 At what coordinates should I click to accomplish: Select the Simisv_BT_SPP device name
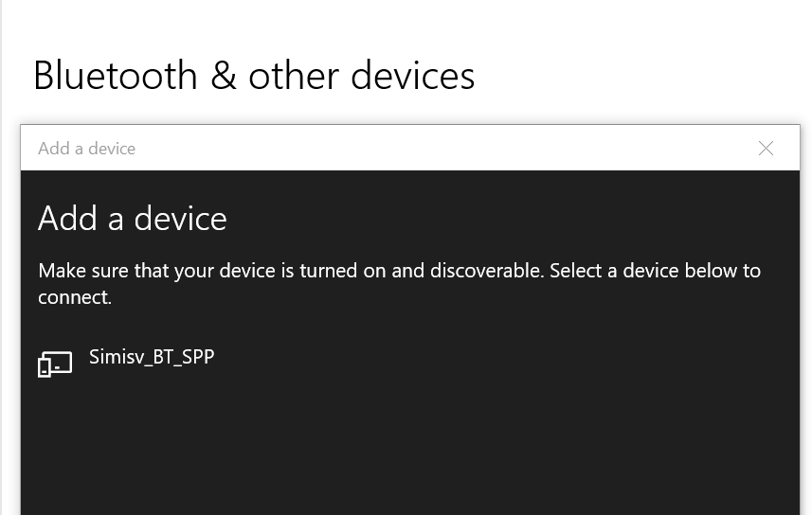click(x=152, y=357)
